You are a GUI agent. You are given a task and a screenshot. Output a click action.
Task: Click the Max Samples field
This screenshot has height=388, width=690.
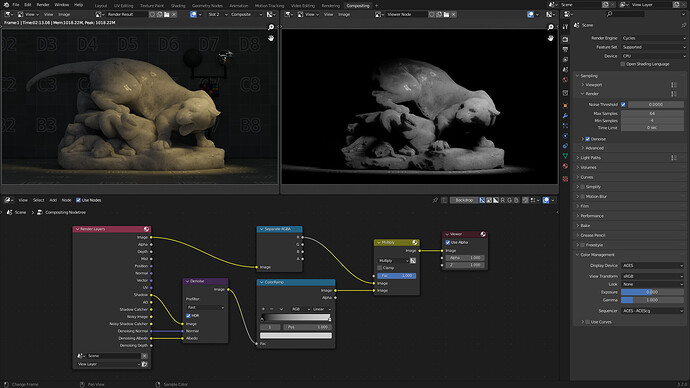click(x=653, y=113)
